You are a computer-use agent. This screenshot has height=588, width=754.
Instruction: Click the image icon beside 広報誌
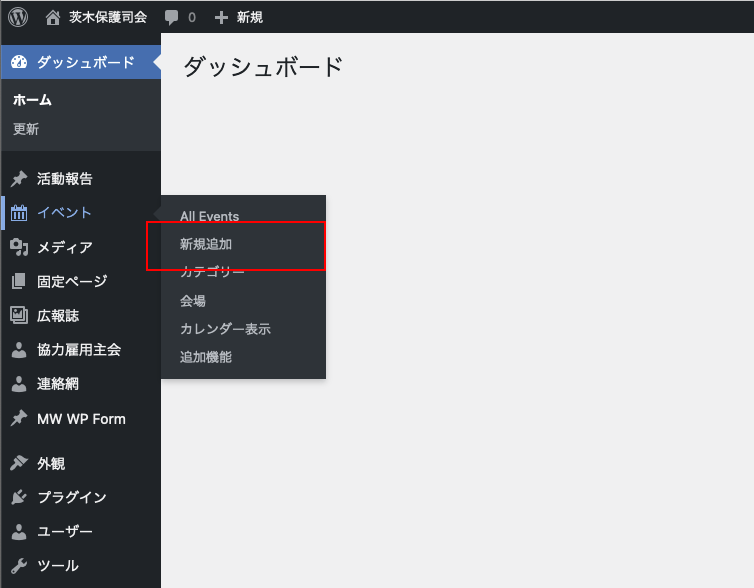tap(19, 315)
